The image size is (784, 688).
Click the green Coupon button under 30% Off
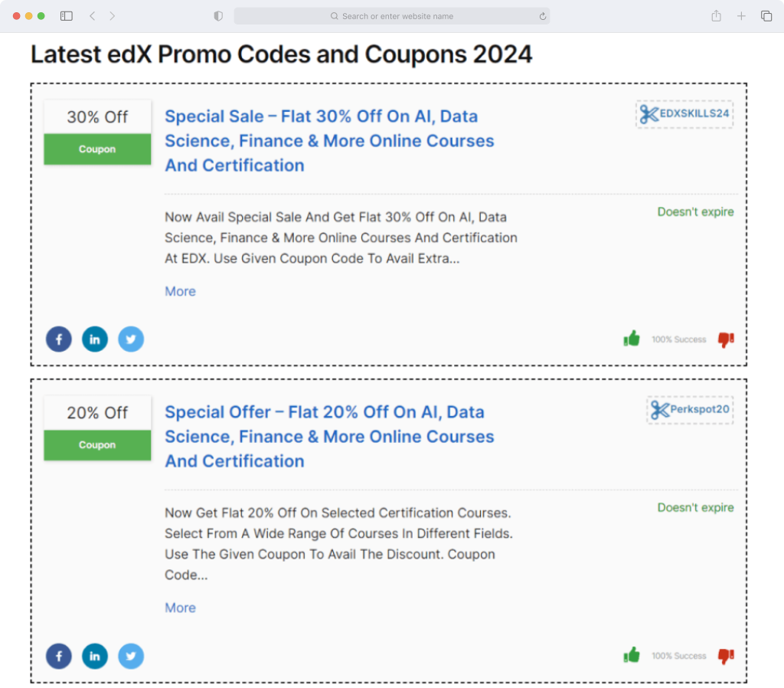point(97,149)
